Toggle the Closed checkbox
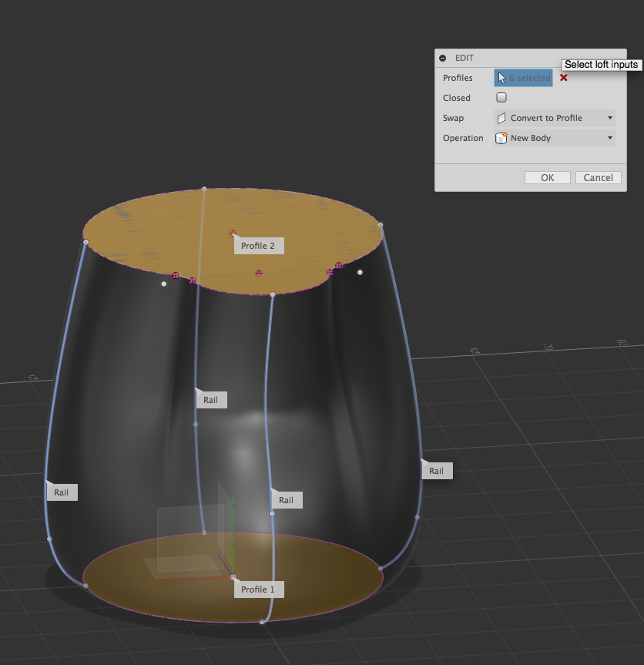 501,98
